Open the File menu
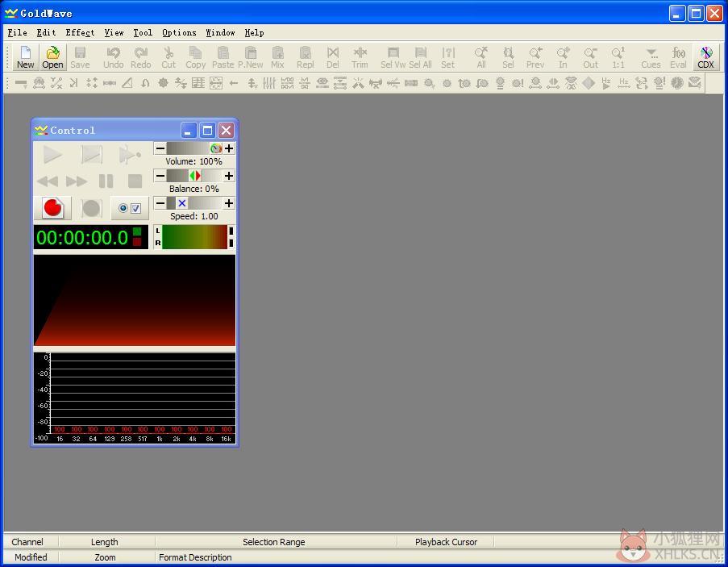Image resolution: width=728 pixels, height=567 pixels. 17,32
